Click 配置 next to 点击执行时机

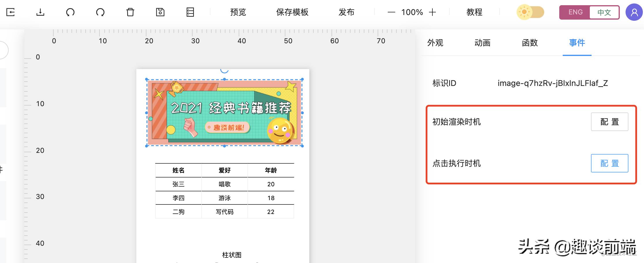(x=609, y=163)
